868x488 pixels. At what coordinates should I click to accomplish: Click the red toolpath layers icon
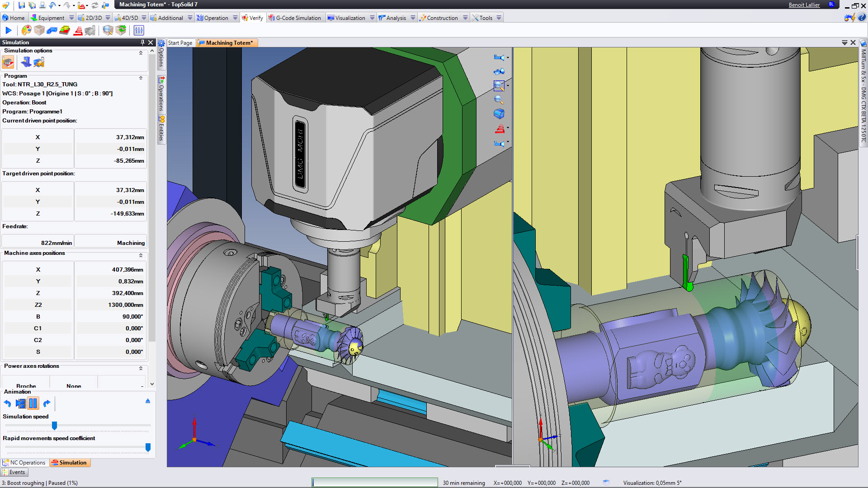[78, 30]
